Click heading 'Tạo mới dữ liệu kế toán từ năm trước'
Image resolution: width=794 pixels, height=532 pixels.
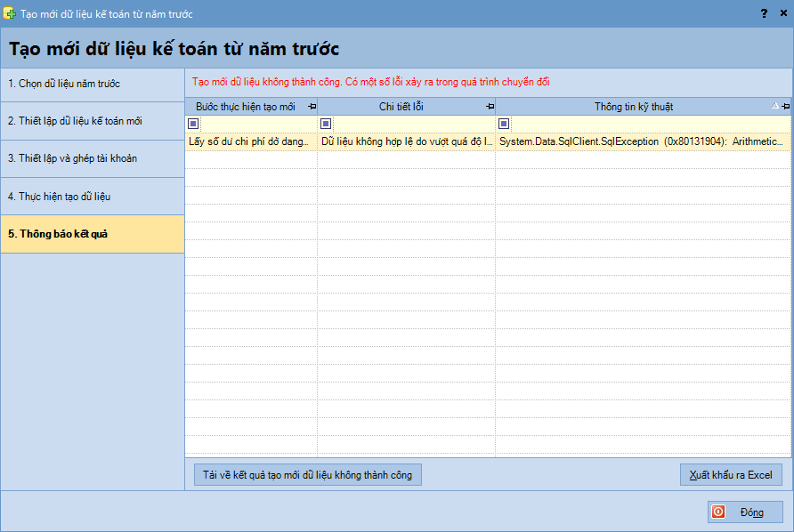point(174,49)
